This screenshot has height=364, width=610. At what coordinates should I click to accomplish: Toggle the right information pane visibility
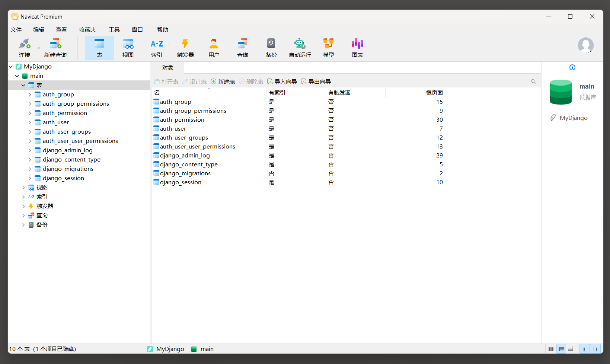tap(596, 349)
